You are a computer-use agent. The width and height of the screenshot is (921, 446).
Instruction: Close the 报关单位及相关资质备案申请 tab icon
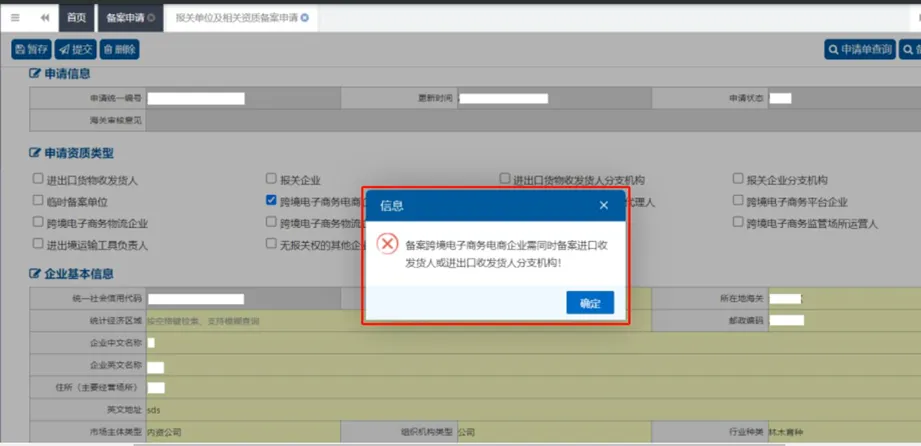tap(304, 18)
